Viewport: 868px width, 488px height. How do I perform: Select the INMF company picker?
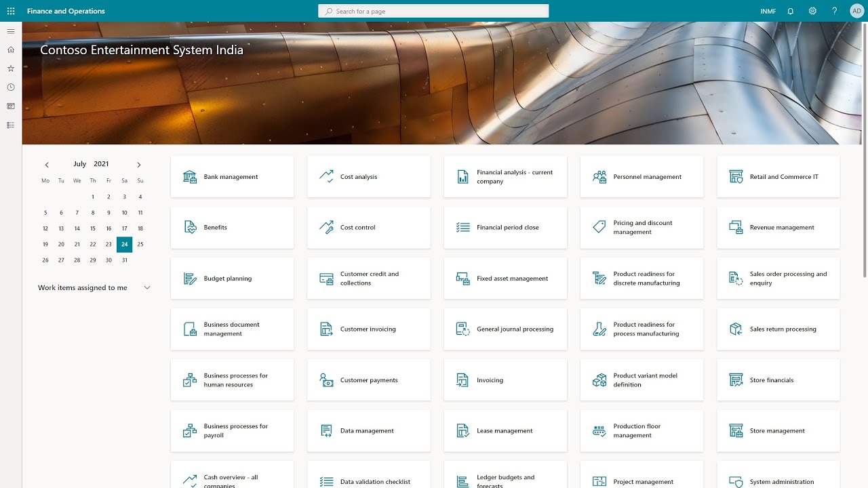point(768,12)
